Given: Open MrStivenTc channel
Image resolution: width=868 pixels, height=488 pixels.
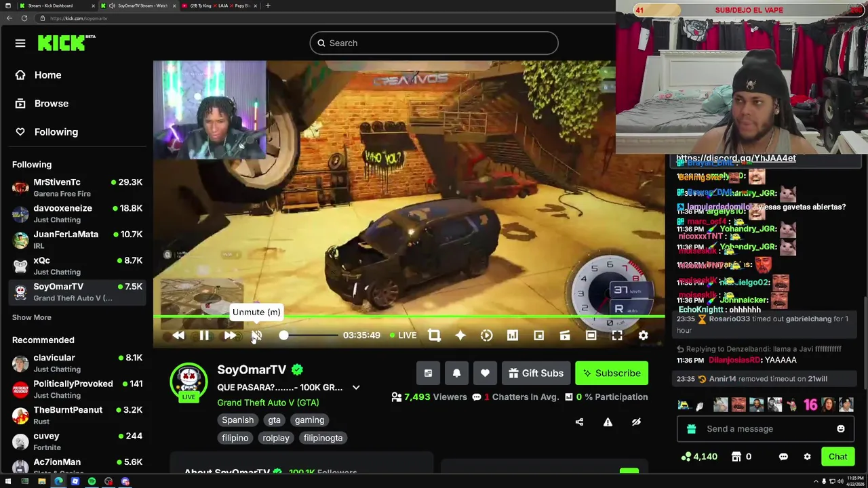Looking at the screenshot, I should point(77,188).
